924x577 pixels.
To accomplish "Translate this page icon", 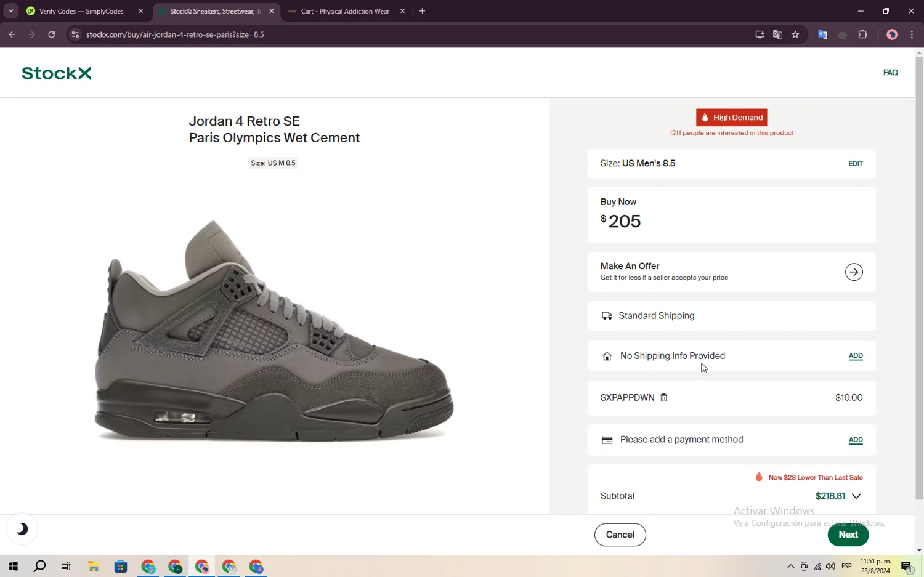I will tap(777, 34).
